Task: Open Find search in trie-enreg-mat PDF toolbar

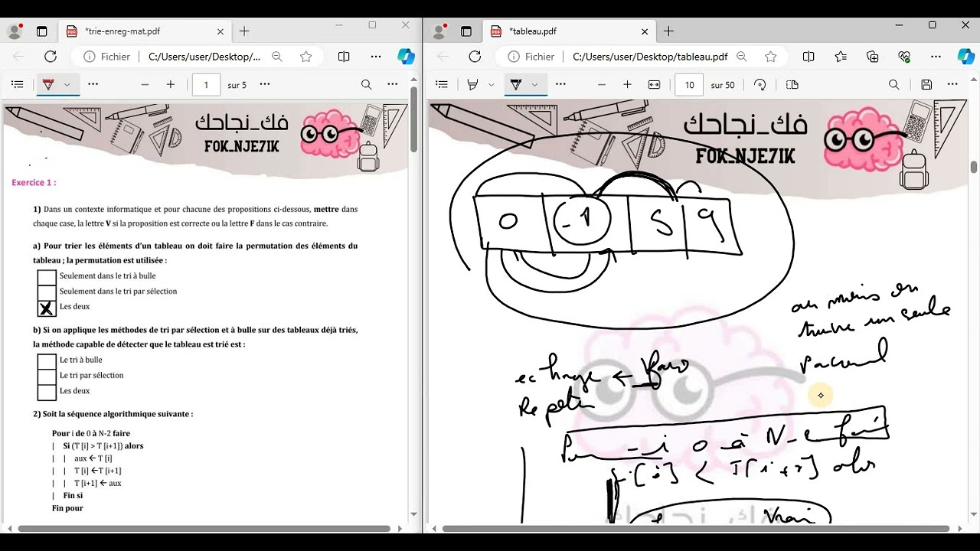Action: pyautogui.click(x=367, y=85)
